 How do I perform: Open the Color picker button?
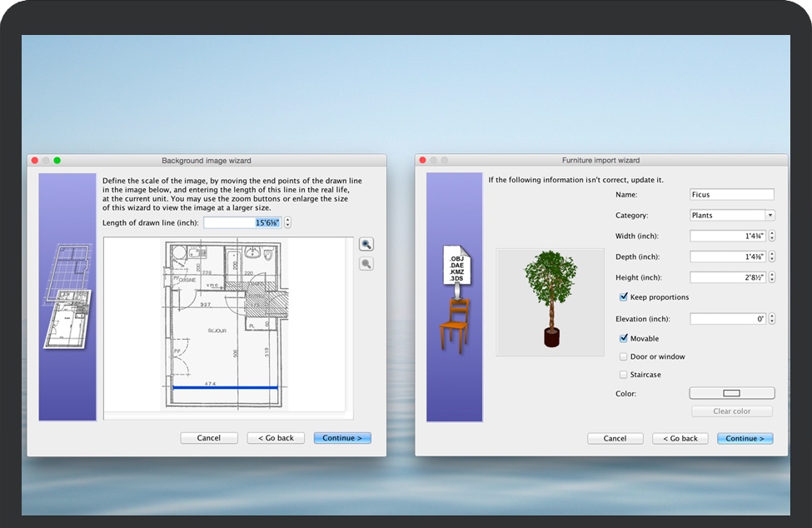click(731, 393)
